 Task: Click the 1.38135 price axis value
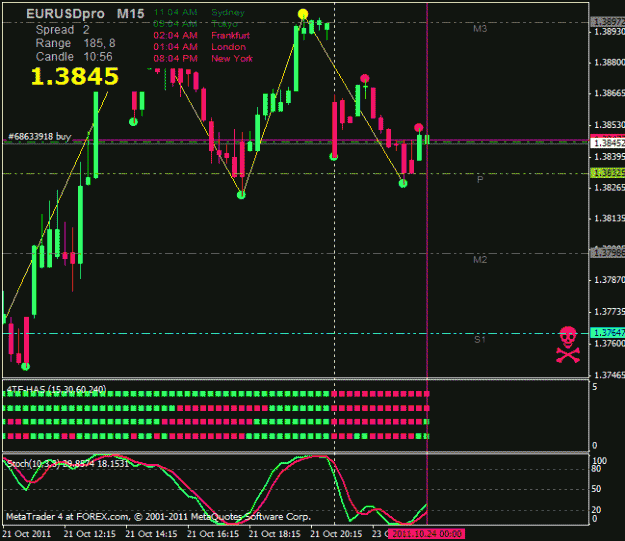click(x=609, y=218)
